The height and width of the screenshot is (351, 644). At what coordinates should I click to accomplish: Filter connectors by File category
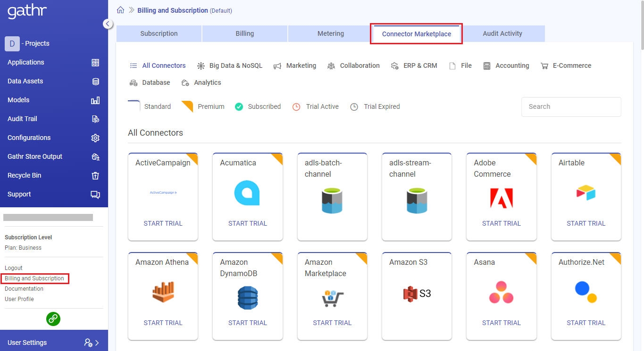pos(460,65)
